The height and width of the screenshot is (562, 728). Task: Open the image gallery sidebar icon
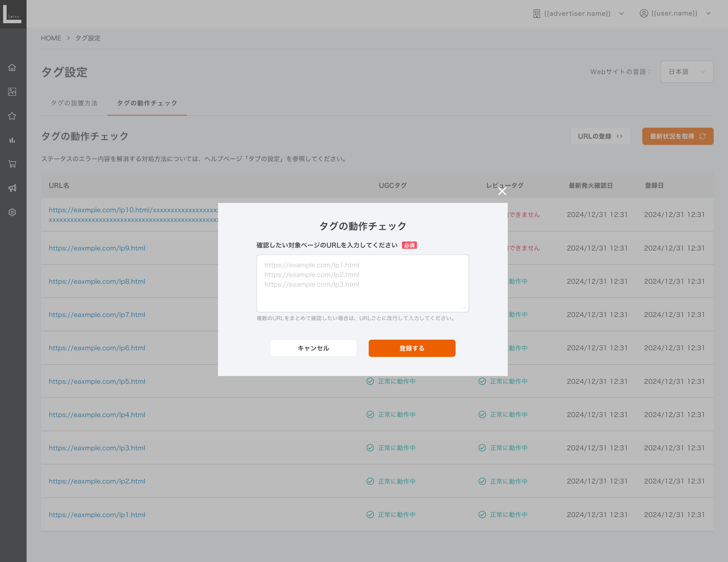[12, 92]
